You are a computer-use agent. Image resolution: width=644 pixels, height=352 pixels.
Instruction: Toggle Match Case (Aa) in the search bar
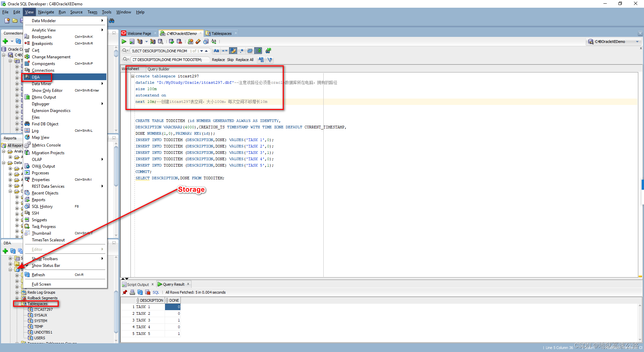[x=216, y=51]
